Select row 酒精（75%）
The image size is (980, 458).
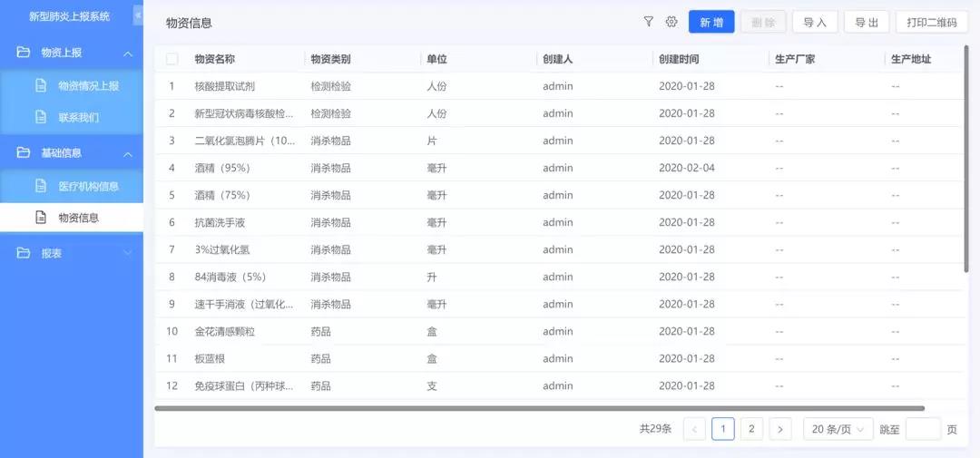tap(558, 195)
